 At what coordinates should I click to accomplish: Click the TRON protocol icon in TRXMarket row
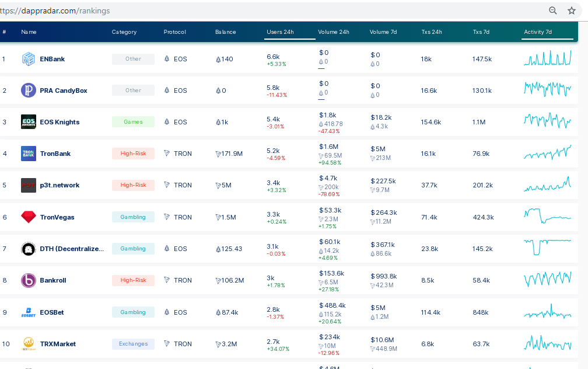click(167, 343)
